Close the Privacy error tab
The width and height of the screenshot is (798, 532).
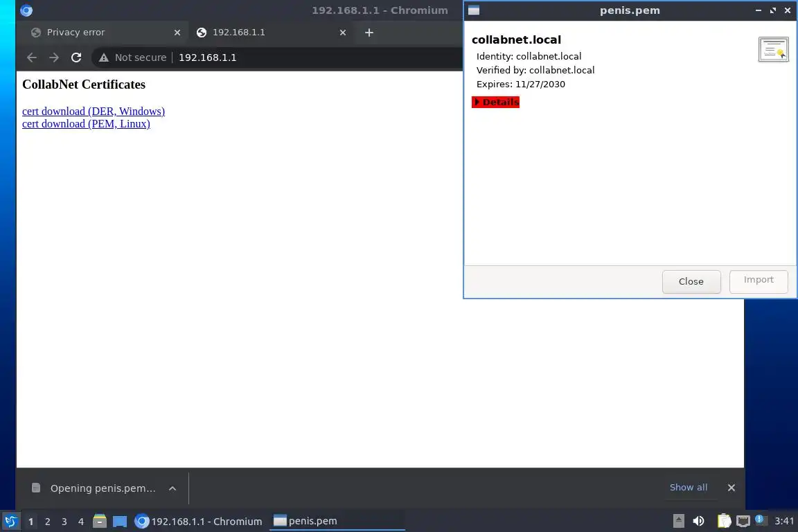coord(177,33)
